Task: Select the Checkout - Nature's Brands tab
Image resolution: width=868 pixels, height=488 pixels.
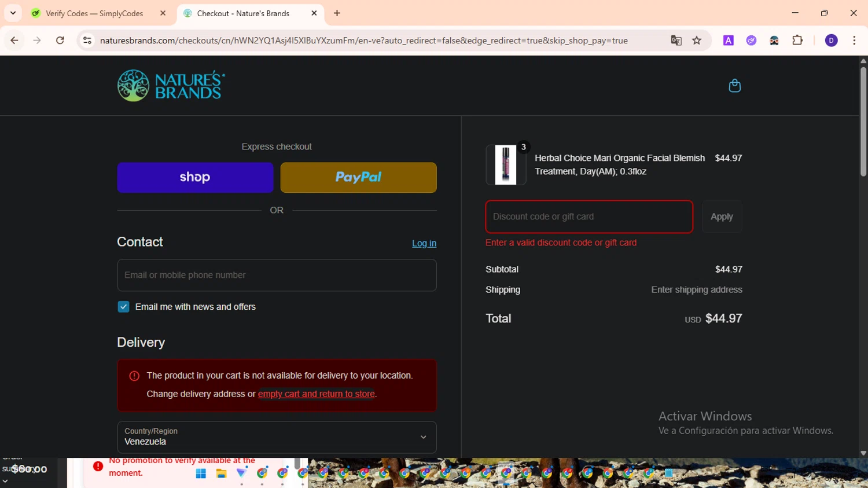Action: [243, 13]
